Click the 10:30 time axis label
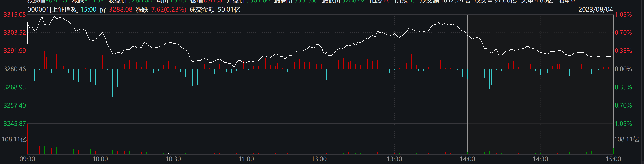This screenshot has width=644, height=164. click(173, 159)
